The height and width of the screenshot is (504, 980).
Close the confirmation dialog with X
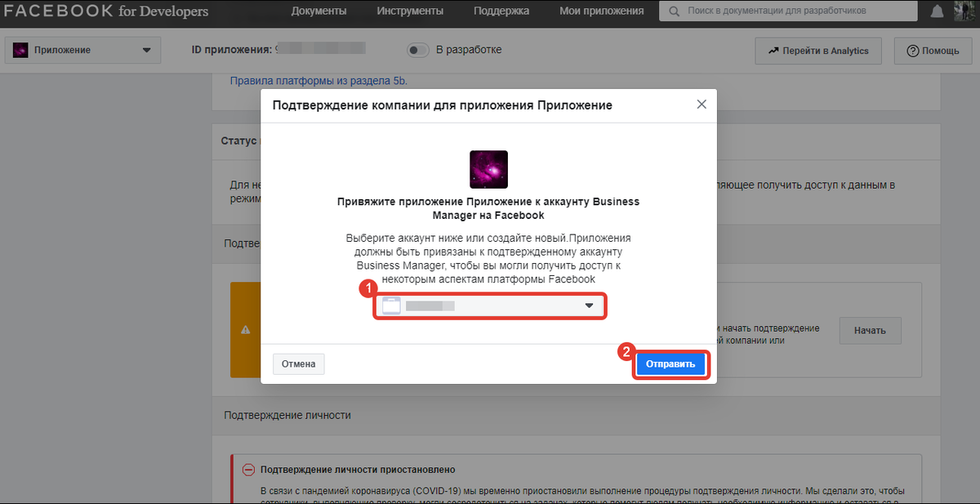[701, 105]
